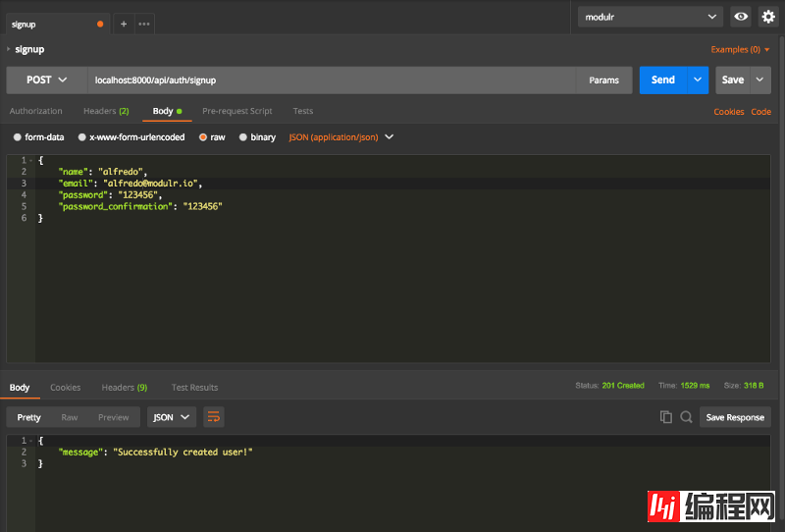Select the x-www-form-urlencoded radio button

click(82, 137)
